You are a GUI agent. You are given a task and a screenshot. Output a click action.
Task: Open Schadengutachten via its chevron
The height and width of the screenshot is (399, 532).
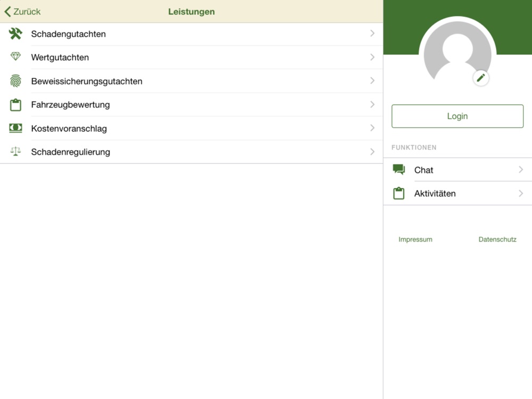[x=372, y=33]
